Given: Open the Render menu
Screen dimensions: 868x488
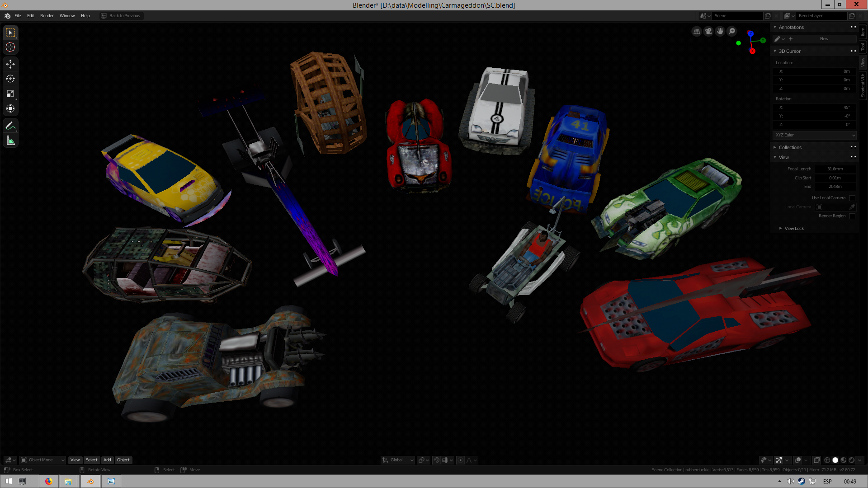Looking at the screenshot, I should pyautogui.click(x=47, y=16).
